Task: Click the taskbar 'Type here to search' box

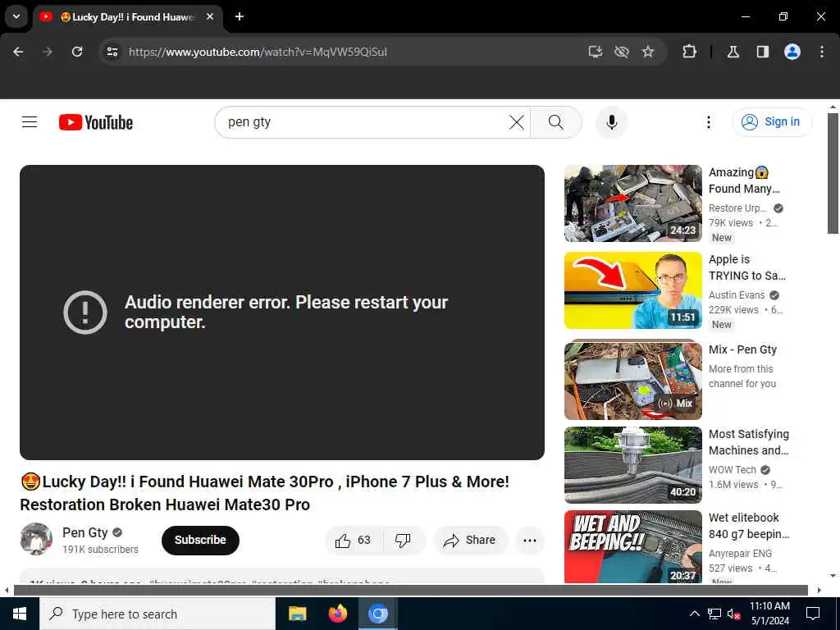Action: coord(157,614)
